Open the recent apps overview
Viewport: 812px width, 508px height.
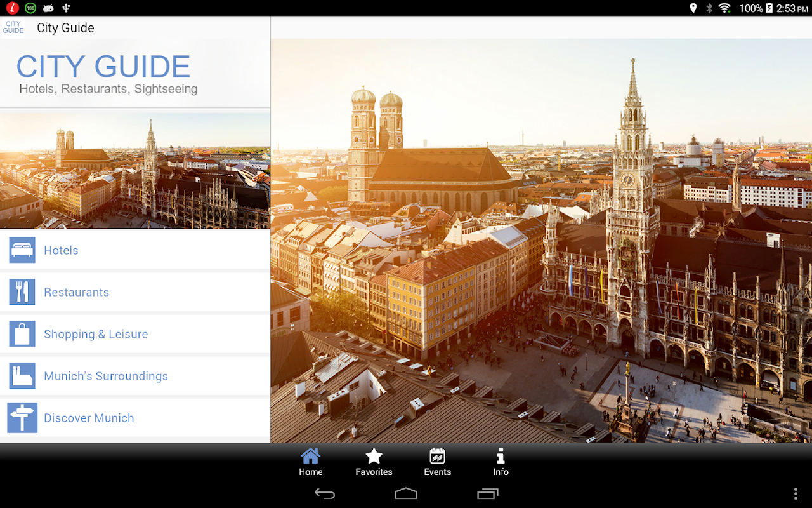click(487, 493)
